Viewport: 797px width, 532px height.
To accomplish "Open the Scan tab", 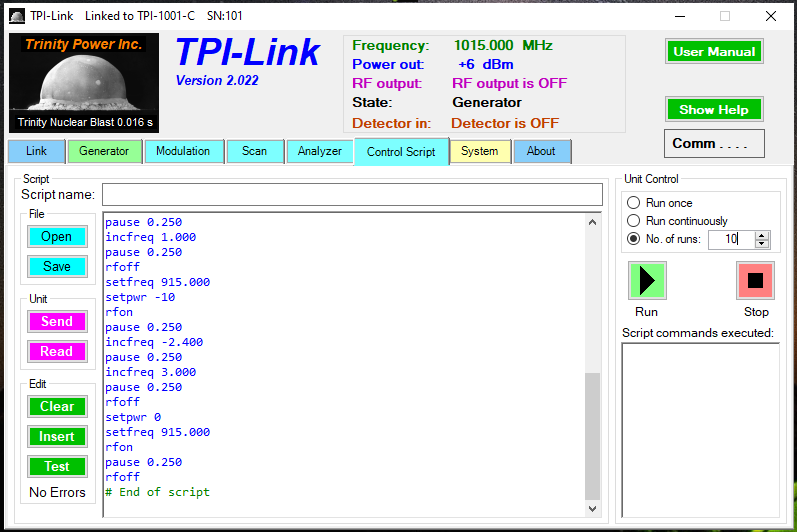I will pos(254,151).
